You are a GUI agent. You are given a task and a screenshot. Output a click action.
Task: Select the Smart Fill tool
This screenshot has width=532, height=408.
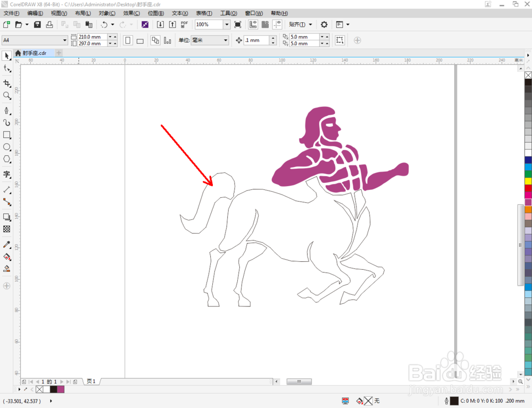(x=6, y=269)
